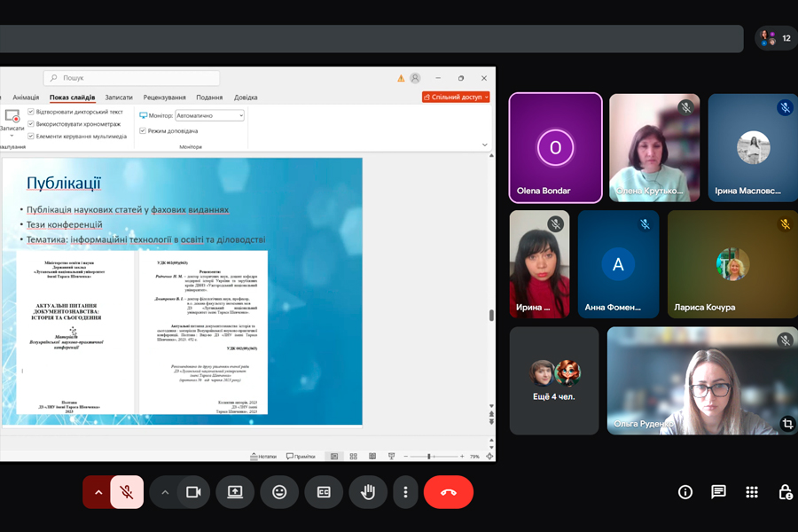This screenshot has height=532, width=798.
Task: Show the 12 participants list
Action: pos(776,38)
